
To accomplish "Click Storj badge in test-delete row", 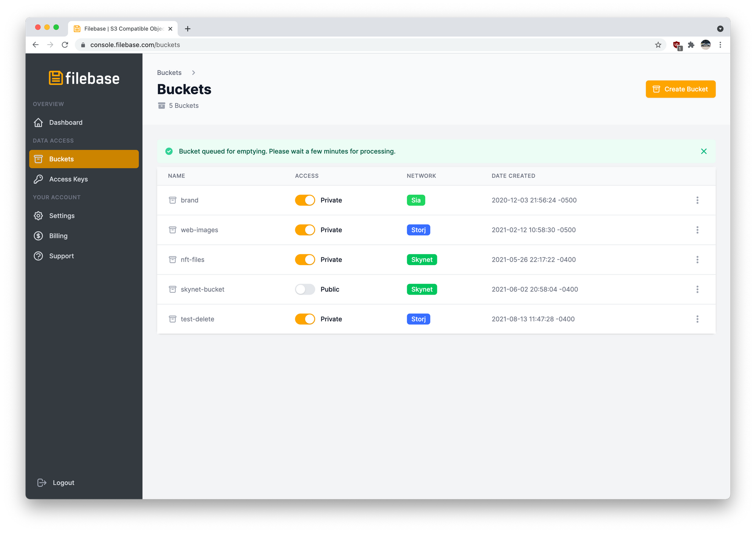I will 418,319.
